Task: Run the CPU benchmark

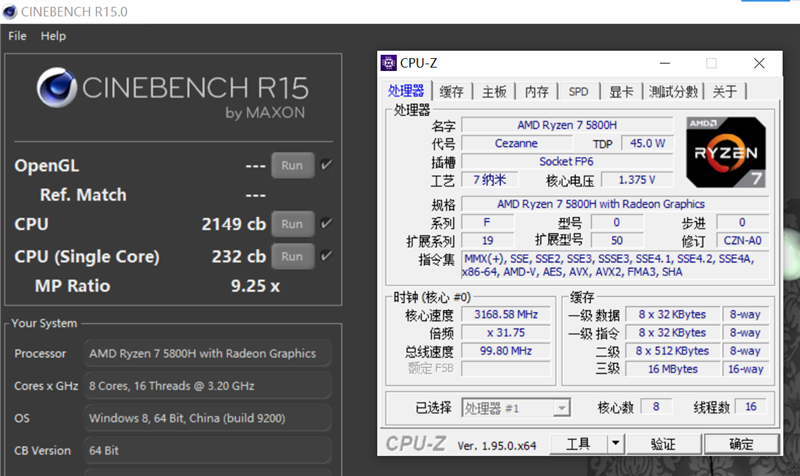Action: (x=292, y=224)
